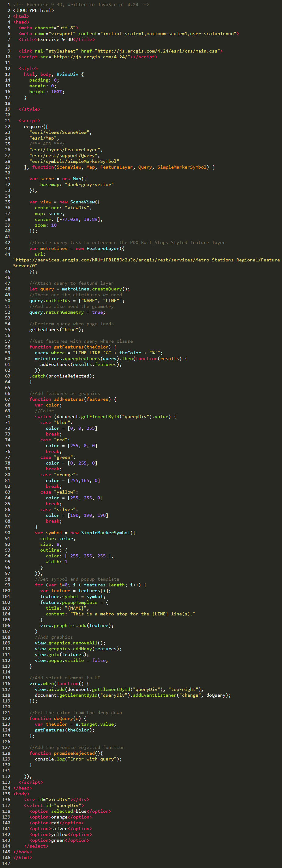The width and height of the screenshot is (282, 868).
Task: Click the yellow option tag text
Action: pyautogui.click(x=59, y=834)
